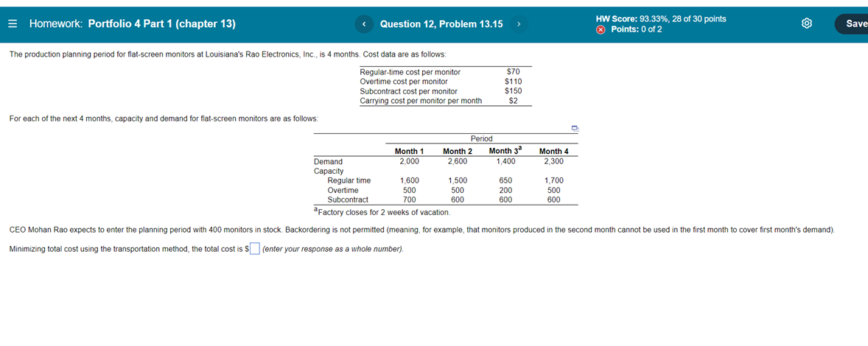Click the Month 2 column header

coord(458,151)
